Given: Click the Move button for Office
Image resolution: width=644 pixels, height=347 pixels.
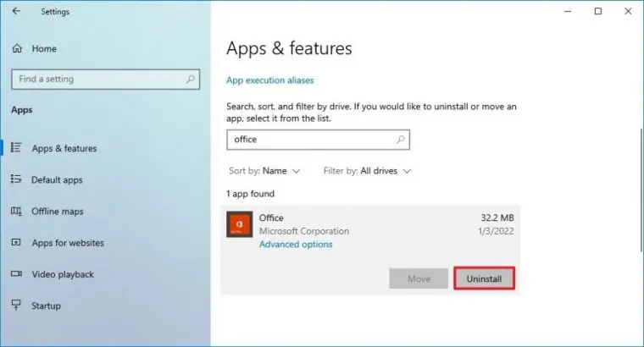Looking at the screenshot, I should pyautogui.click(x=419, y=278).
